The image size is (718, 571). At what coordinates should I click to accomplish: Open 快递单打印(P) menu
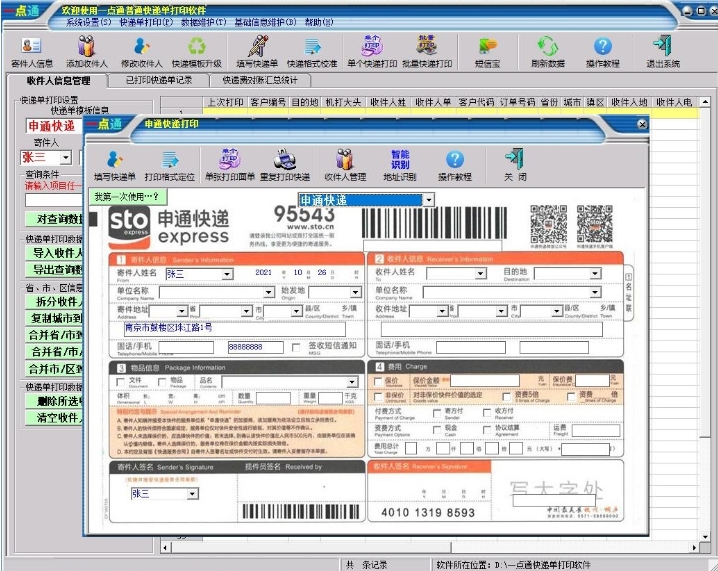click(x=147, y=22)
